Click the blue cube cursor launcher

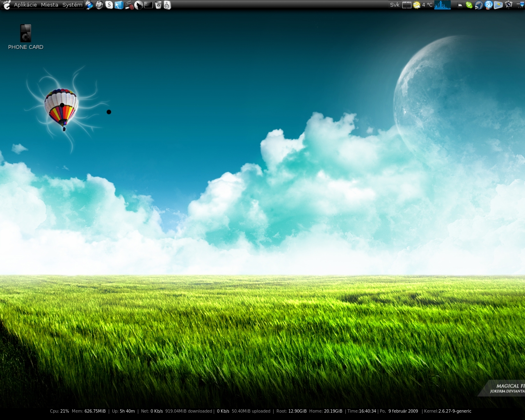pyautogui.click(x=119, y=5)
